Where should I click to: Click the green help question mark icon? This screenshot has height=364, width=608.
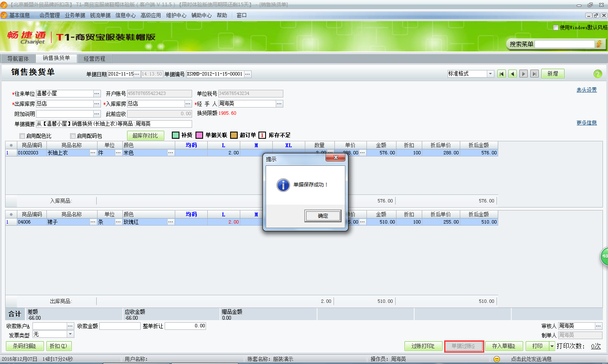(597, 74)
